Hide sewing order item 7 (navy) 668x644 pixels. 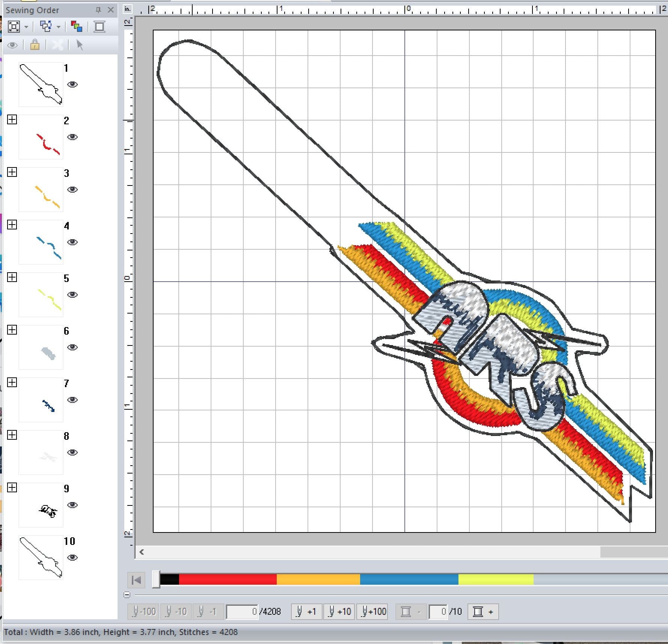(x=72, y=400)
